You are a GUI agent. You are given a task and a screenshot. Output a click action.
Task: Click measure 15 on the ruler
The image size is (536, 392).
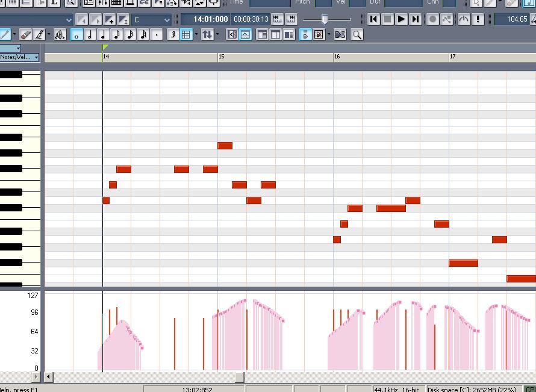[222, 57]
